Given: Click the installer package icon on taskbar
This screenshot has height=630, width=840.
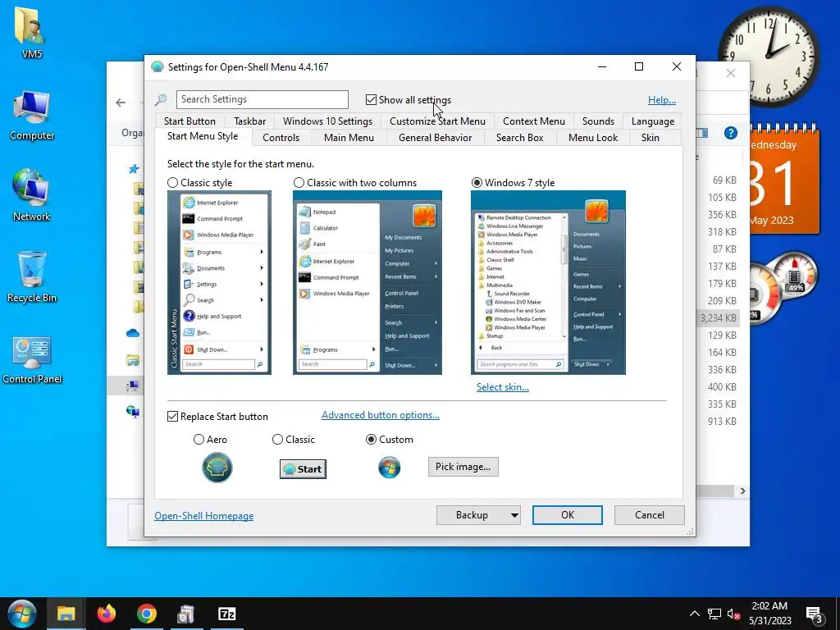Looking at the screenshot, I should (x=186, y=614).
